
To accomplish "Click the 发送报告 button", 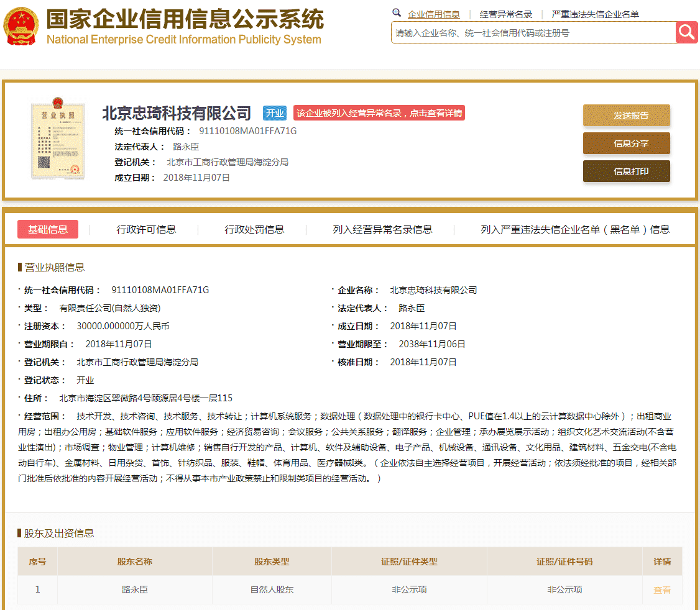I will [627, 115].
